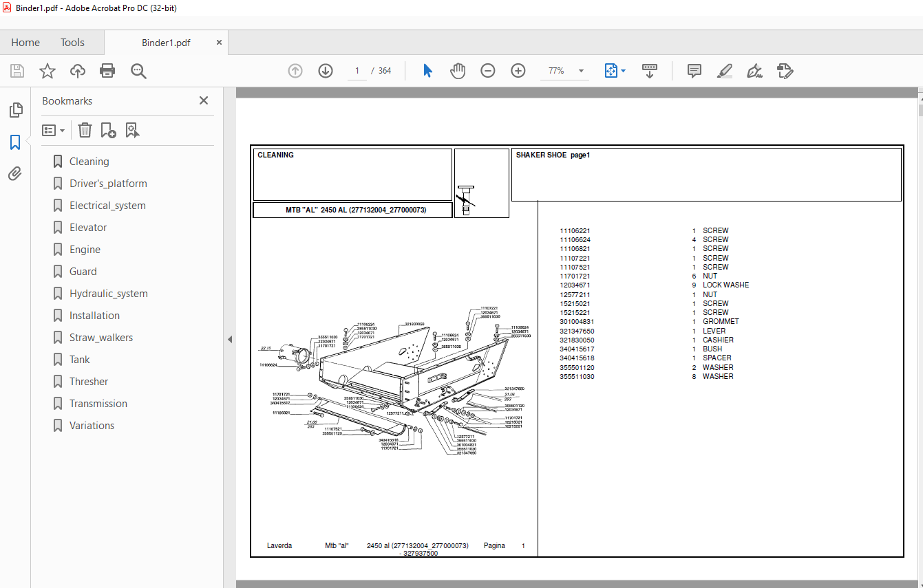Zoom out with the minus button
The width and height of the screenshot is (923, 588).
click(x=488, y=71)
